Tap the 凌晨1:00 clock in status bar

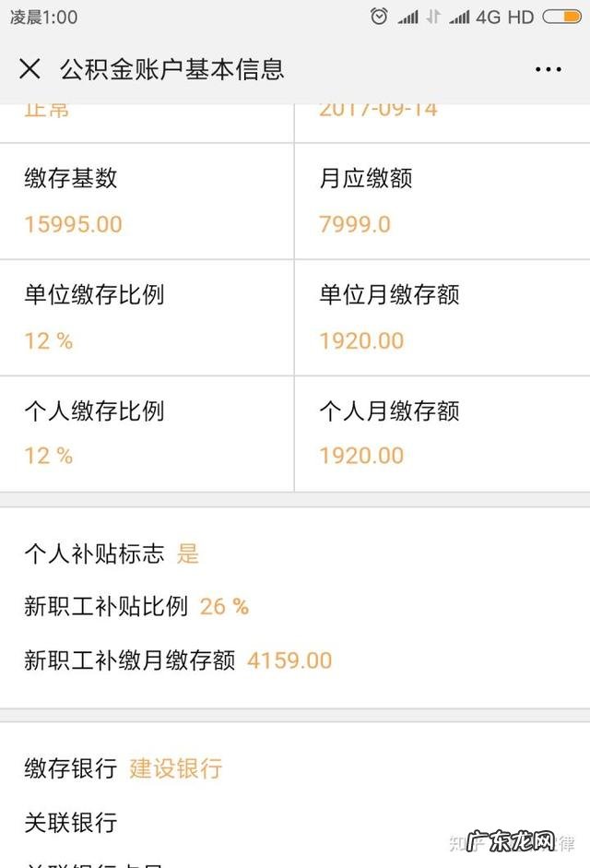pos(40,15)
